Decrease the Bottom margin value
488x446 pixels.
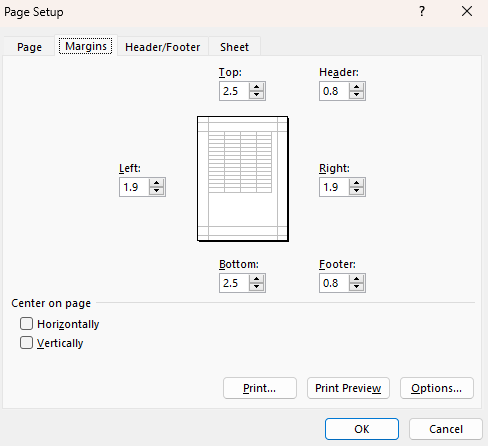tap(256, 287)
